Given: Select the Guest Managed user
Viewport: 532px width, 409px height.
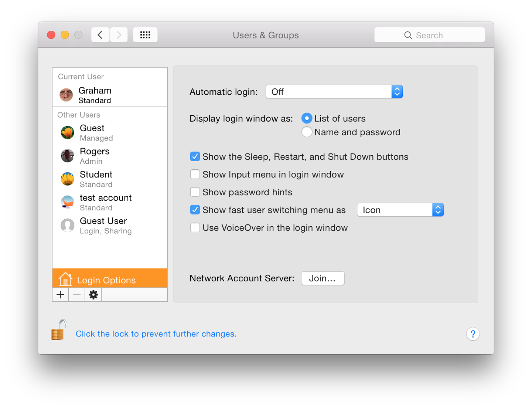Looking at the screenshot, I should point(110,132).
